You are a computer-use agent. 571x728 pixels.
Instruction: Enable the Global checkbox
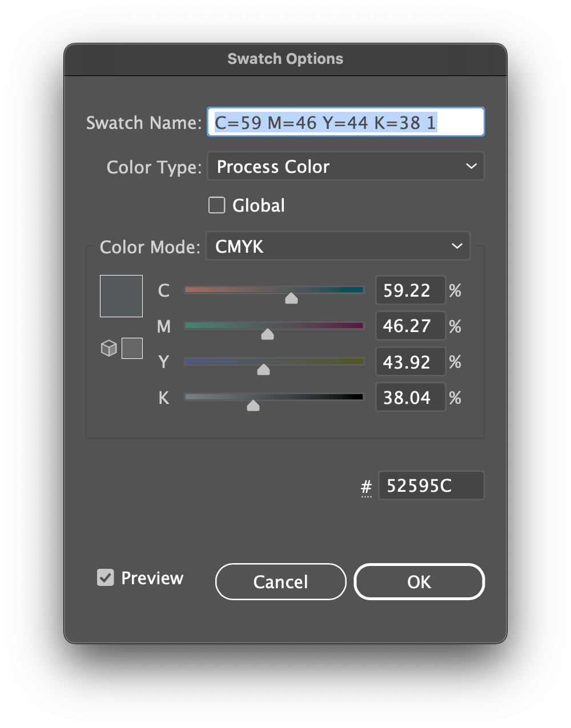point(217,205)
